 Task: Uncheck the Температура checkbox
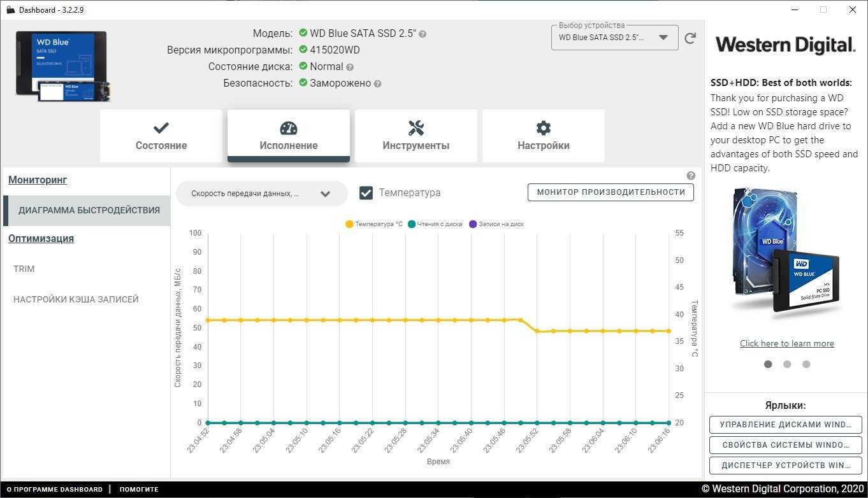tap(366, 193)
